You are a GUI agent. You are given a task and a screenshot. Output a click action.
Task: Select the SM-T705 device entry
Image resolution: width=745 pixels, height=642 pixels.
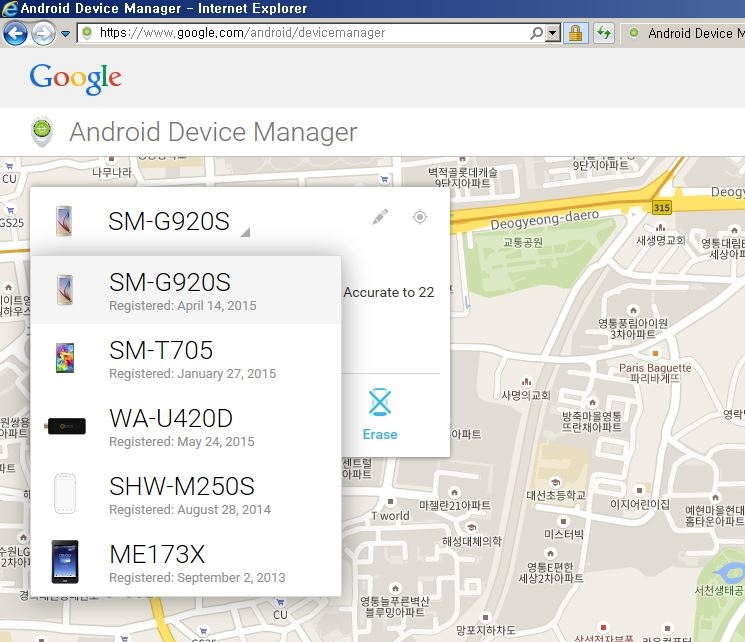coord(186,358)
